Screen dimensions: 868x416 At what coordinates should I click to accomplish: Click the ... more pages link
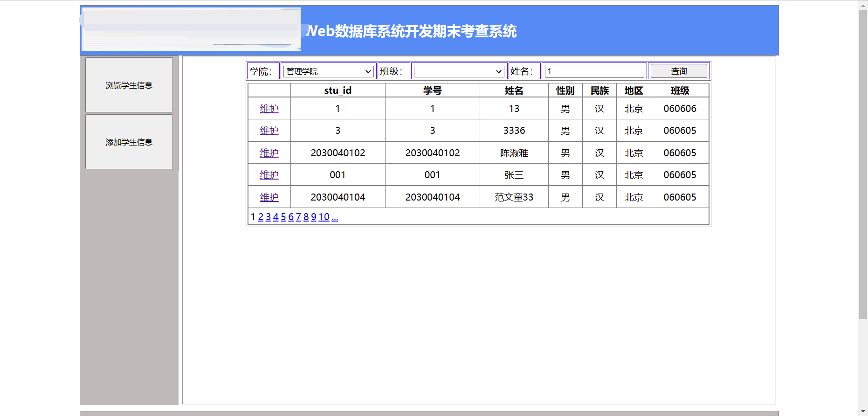pyautogui.click(x=335, y=217)
